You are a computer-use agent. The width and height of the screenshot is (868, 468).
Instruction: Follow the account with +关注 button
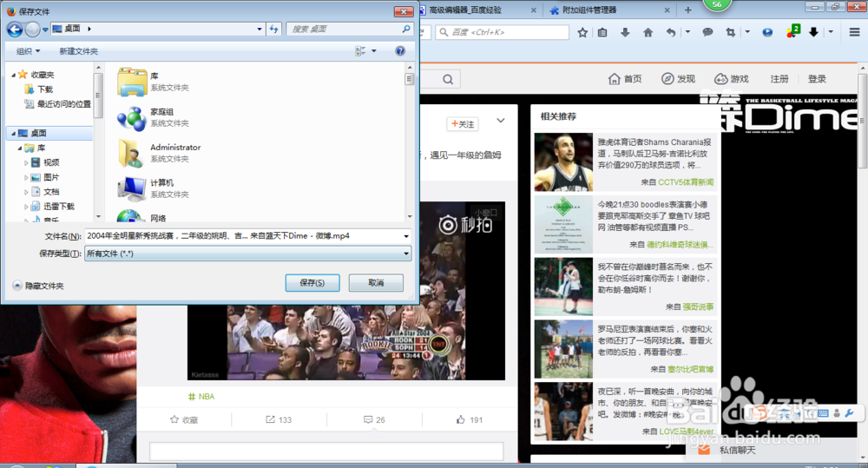[463, 124]
